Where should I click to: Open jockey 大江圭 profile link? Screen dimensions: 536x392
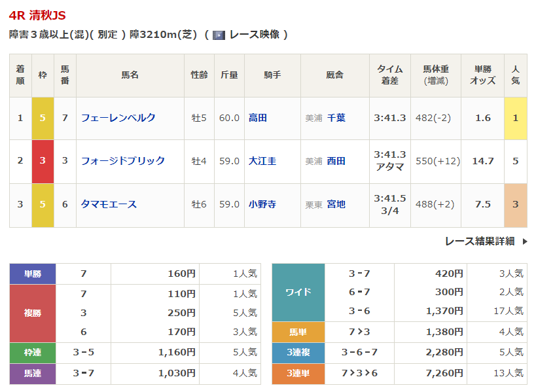[262, 161]
